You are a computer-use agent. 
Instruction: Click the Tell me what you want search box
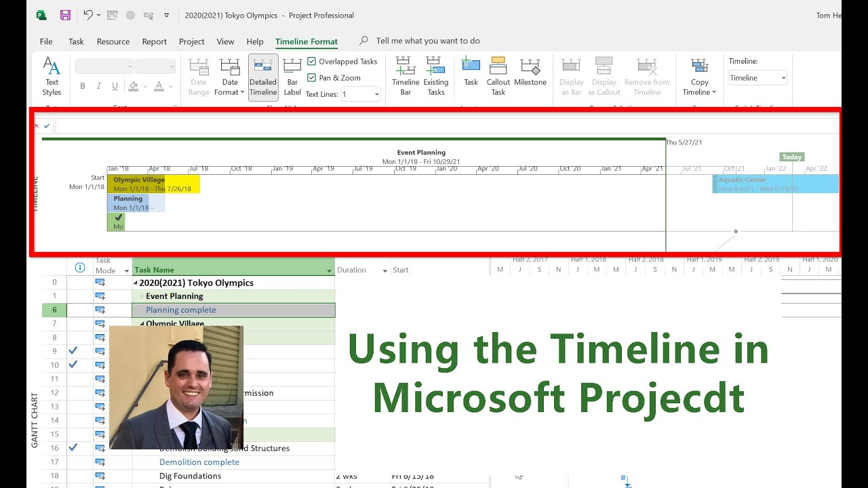coord(428,41)
